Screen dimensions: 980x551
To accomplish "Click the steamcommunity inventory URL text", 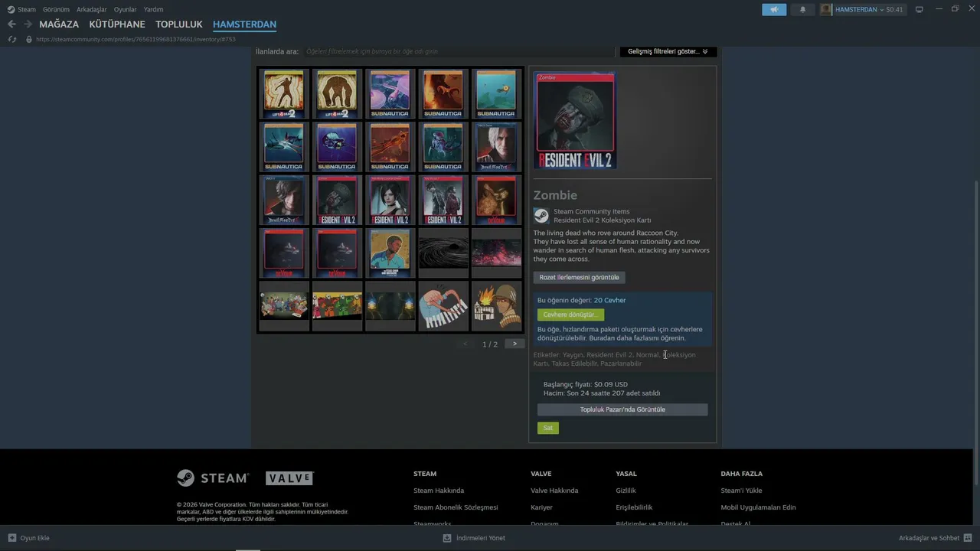I will click(x=136, y=39).
